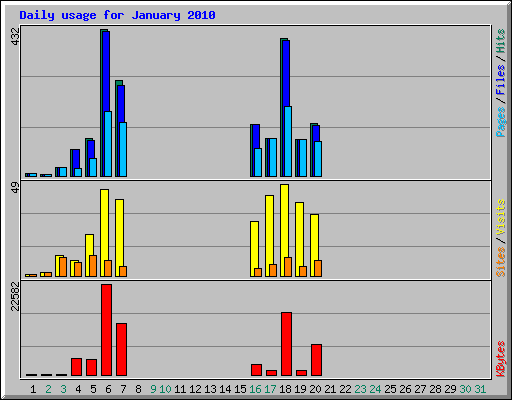Click day '21' on the x-axis
Screen dimensions: 512x400
330,389
